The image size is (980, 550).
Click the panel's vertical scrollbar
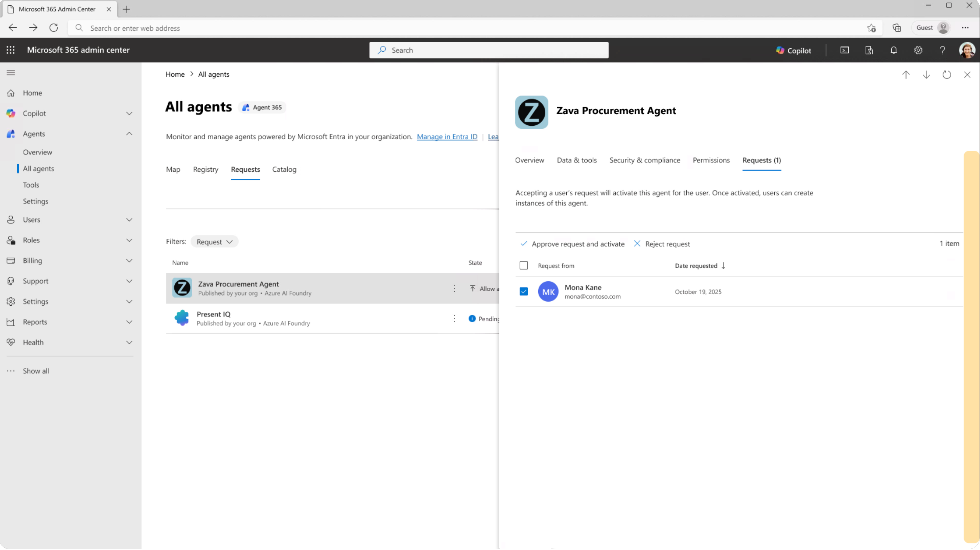click(x=971, y=347)
